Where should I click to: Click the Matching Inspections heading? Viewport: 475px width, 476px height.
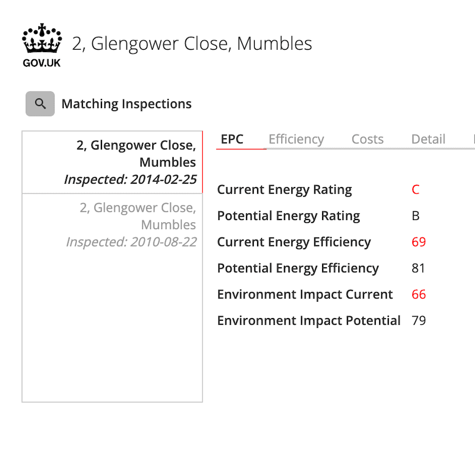[127, 104]
